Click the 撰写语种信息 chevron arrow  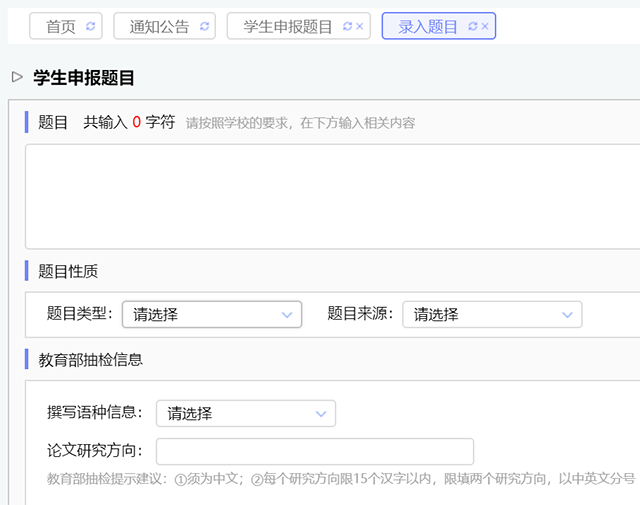click(x=321, y=413)
